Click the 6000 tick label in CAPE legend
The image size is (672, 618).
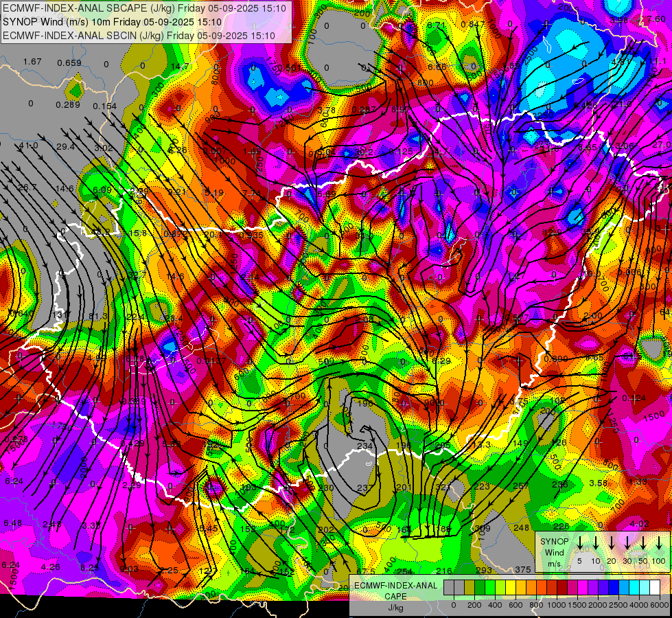pos(660,605)
